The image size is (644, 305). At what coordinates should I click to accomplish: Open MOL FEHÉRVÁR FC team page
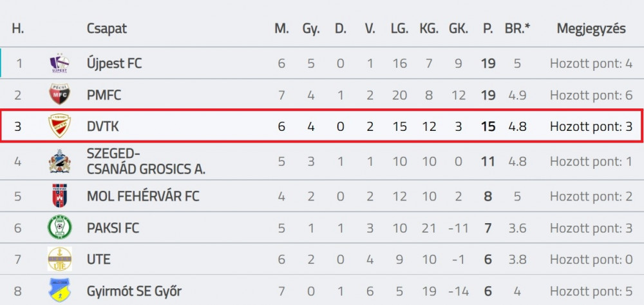point(143,197)
